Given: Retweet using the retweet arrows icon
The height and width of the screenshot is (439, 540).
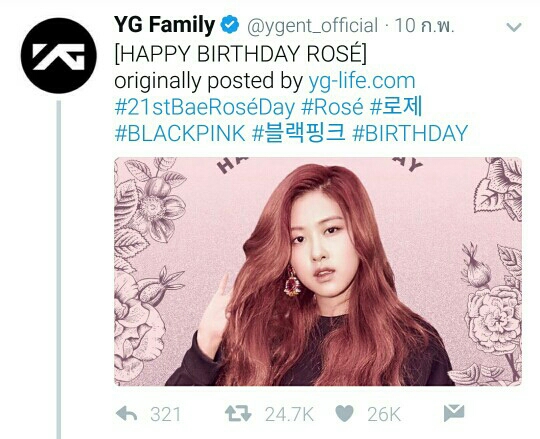Looking at the screenshot, I should click(x=238, y=414).
